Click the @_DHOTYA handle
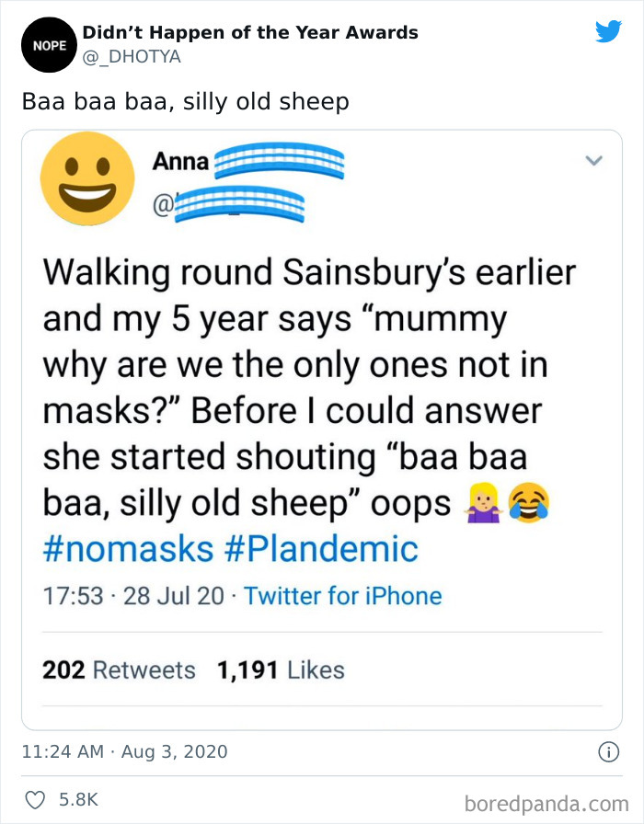Image resolution: width=644 pixels, height=824 pixels. (132, 57)
